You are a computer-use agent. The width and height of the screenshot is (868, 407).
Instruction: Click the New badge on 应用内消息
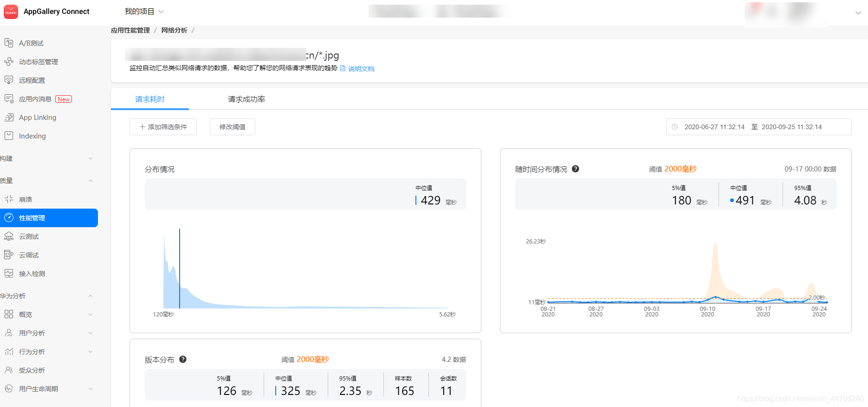64,99
